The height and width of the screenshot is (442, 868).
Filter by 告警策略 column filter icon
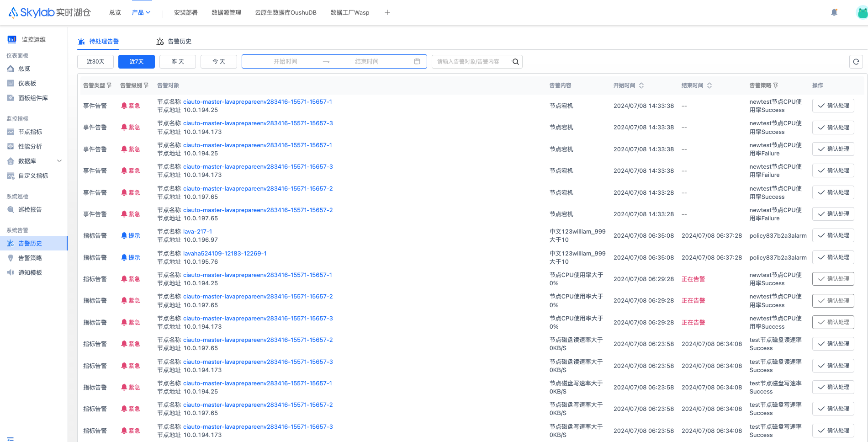click(776, 85)
